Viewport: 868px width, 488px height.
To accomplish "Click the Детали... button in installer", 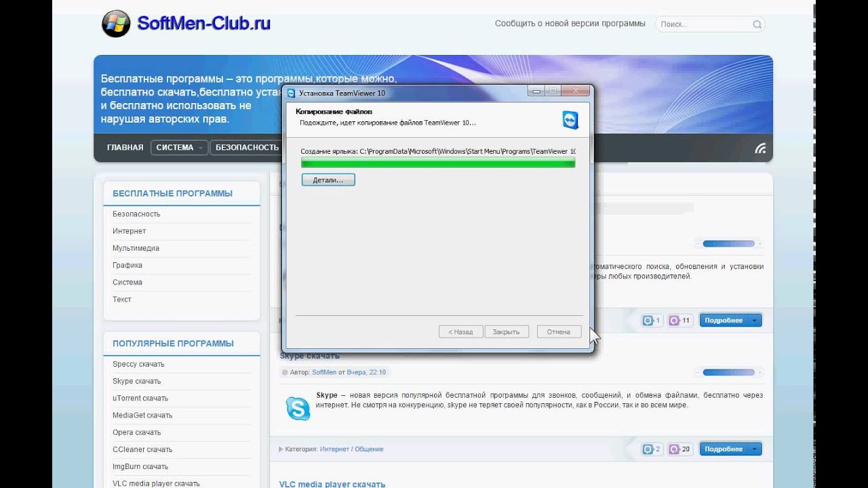I will pos(328,180).
